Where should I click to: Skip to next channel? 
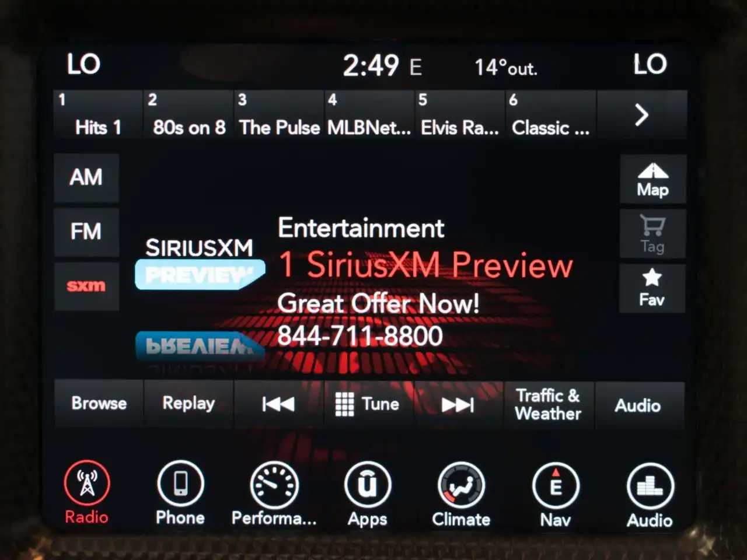coord(458,405)
